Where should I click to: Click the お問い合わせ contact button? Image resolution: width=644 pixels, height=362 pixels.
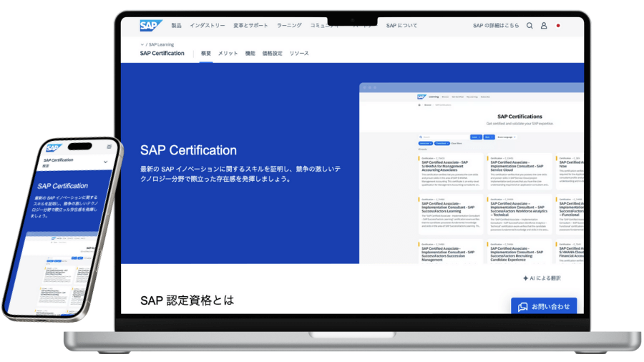[x=544, y=305]
